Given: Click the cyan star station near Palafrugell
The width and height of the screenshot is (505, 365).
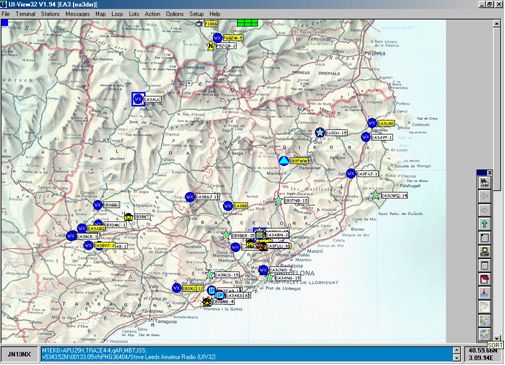Looking at the screenshot, I should (376, 195).
